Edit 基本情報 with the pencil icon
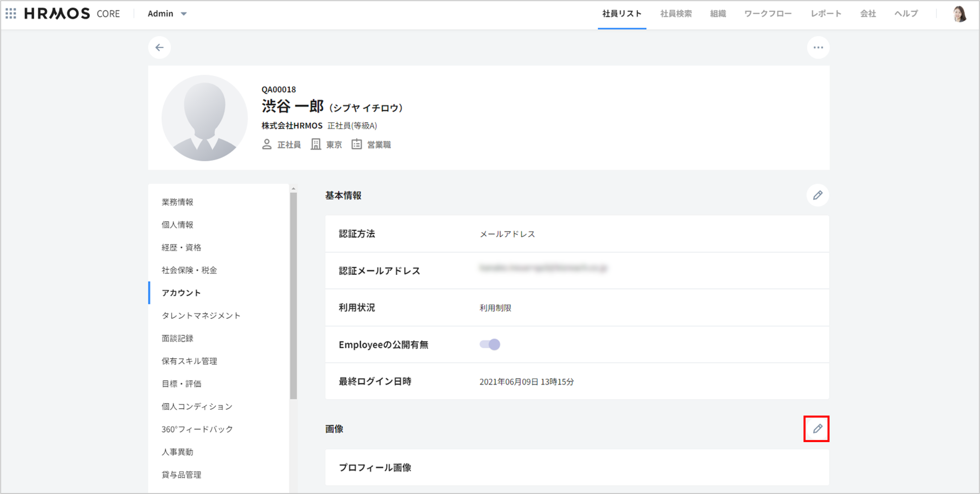Viewport: 980px width, 494px height. pos(818,196)
